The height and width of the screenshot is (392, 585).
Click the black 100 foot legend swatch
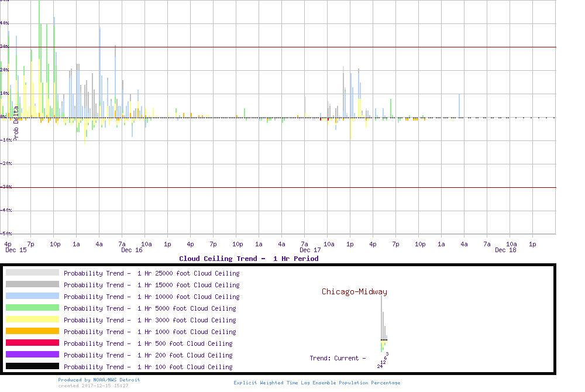point(32,366)
